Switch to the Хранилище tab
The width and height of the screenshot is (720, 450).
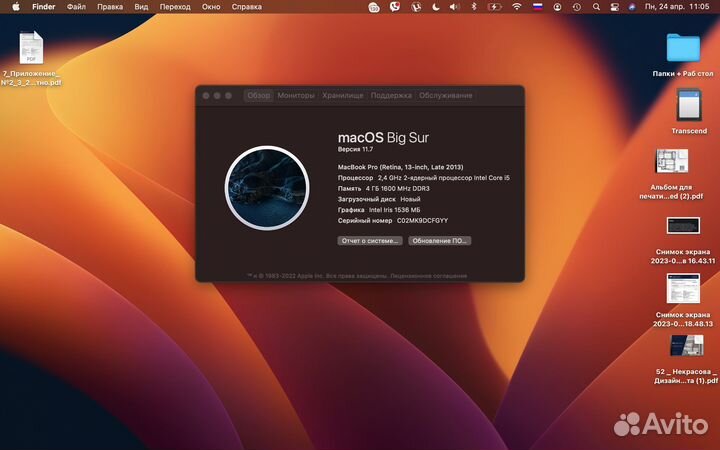pos(343,96)
